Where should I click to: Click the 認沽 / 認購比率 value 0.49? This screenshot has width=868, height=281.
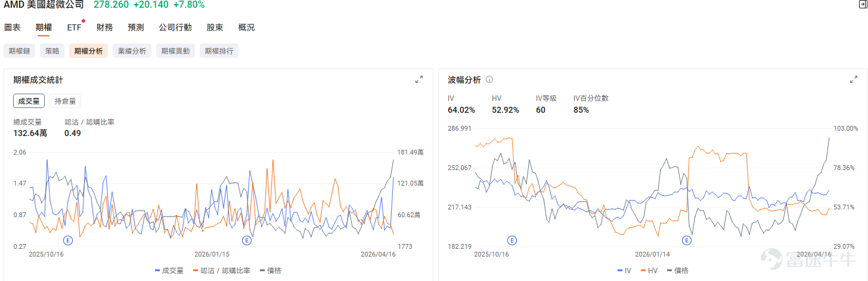point(73,133)
